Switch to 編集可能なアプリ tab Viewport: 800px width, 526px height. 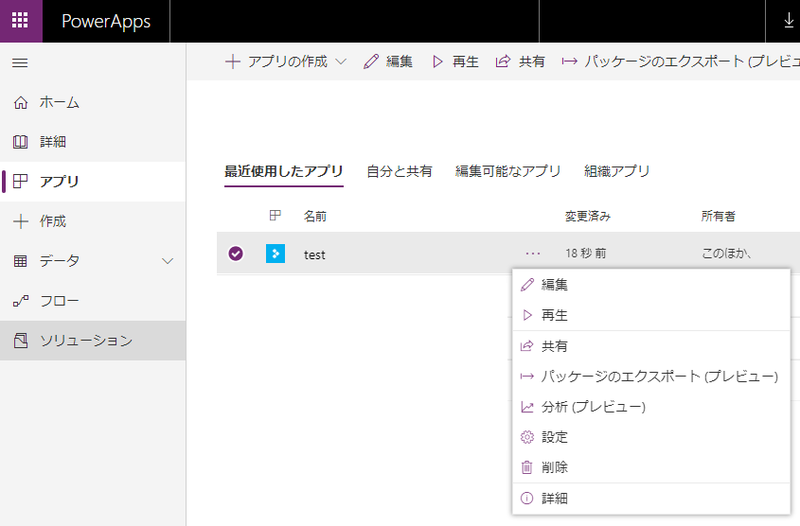coord(508,171)
